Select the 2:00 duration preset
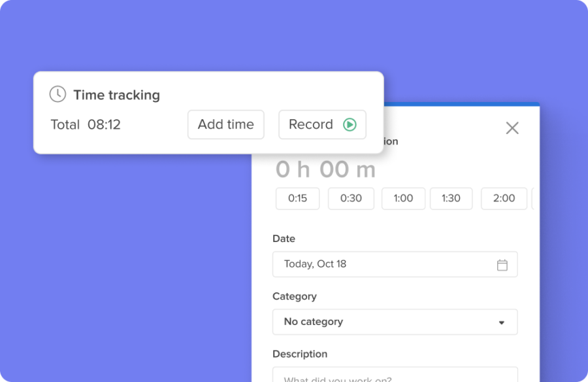Viewport: 588px width, 382px height. click(x=503, y=198)
